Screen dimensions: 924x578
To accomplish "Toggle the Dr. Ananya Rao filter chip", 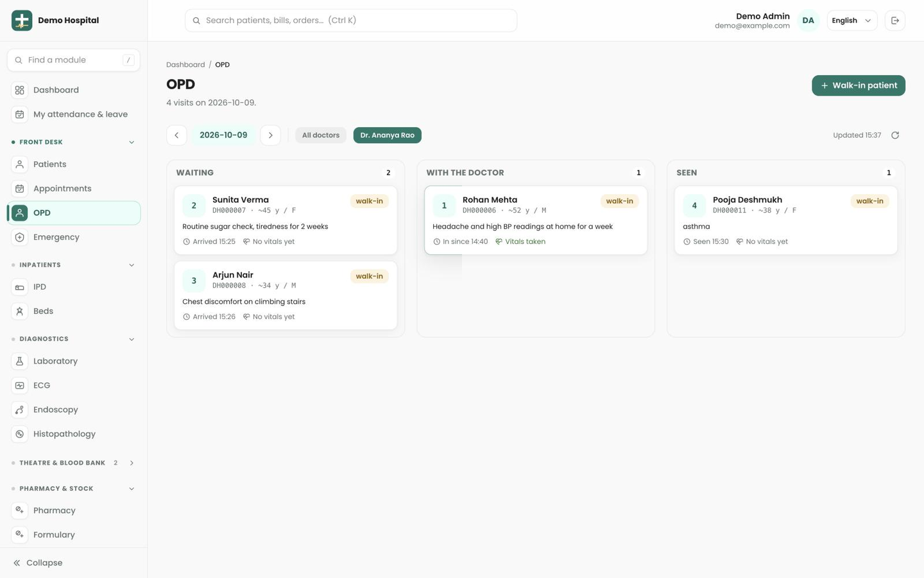I will coord(388,136).
